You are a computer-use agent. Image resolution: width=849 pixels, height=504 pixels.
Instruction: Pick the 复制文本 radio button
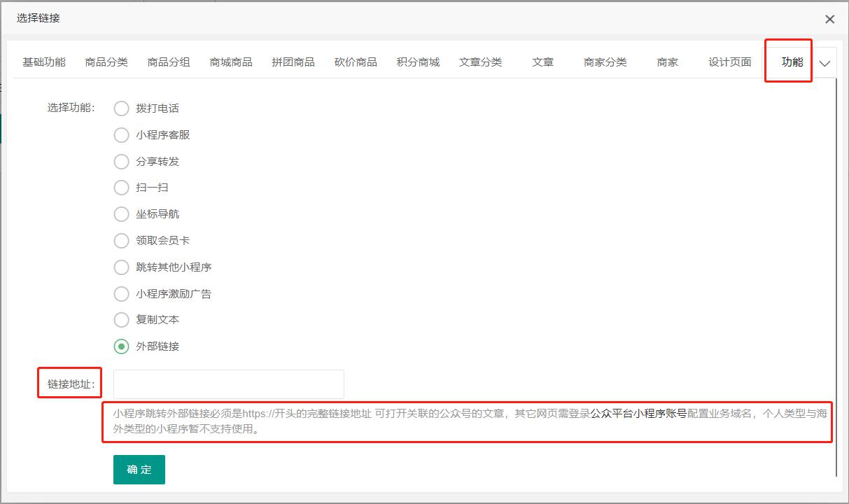pos(122,320)
